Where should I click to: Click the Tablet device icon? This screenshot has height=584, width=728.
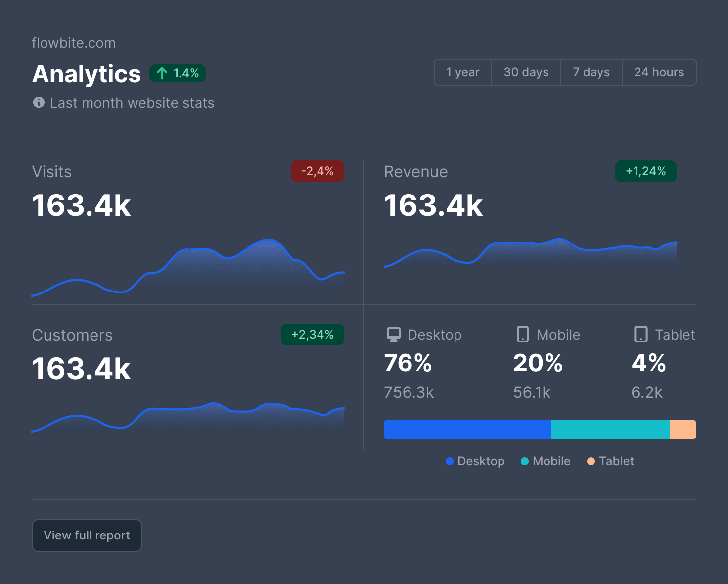coord(640,335)
